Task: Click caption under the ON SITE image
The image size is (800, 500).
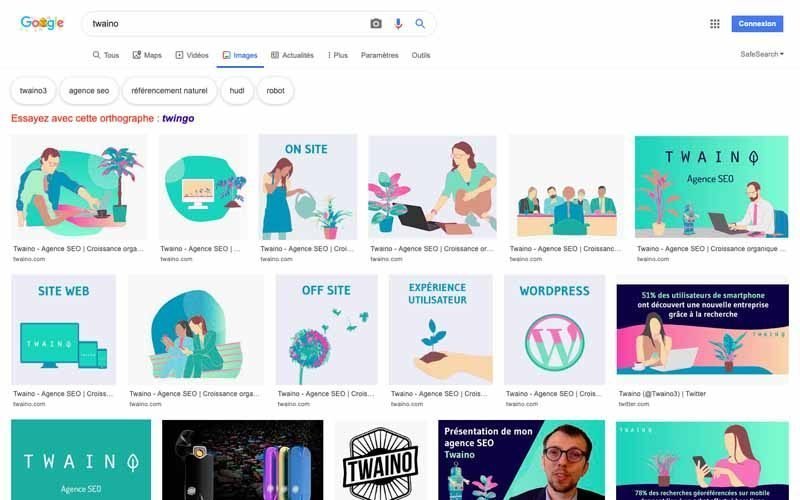Action: tap(307, 249)
